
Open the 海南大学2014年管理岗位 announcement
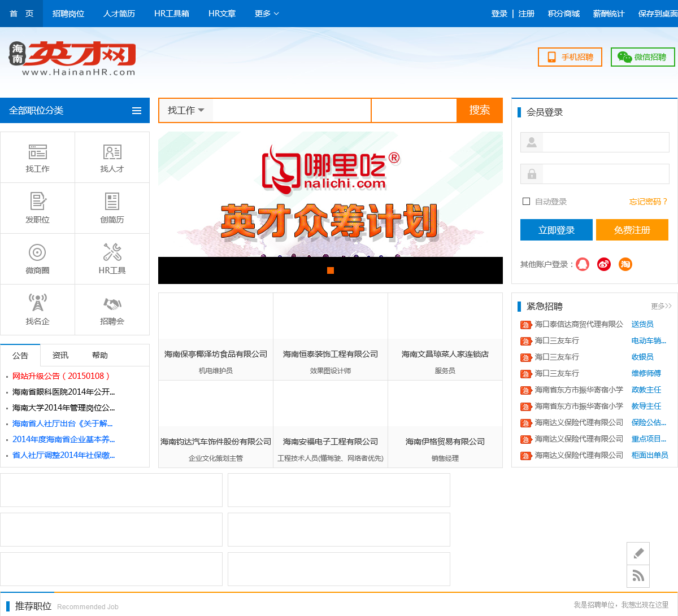[x=63, y=408]
